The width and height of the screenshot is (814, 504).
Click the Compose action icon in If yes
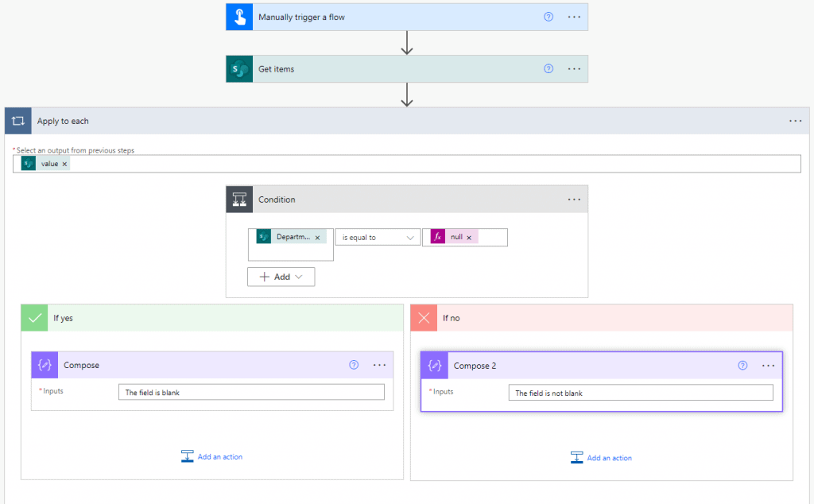tap(45, 365)
